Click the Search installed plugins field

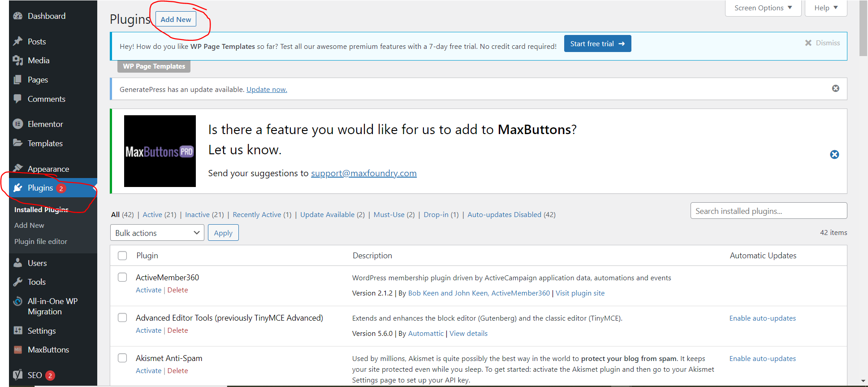pyautogui.click(x=768, y=211)
